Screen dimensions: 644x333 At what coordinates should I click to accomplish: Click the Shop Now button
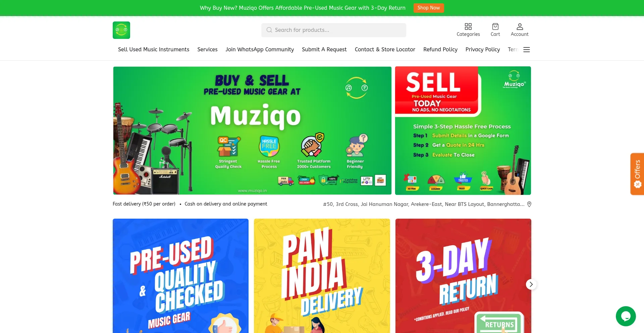[429, 8]
